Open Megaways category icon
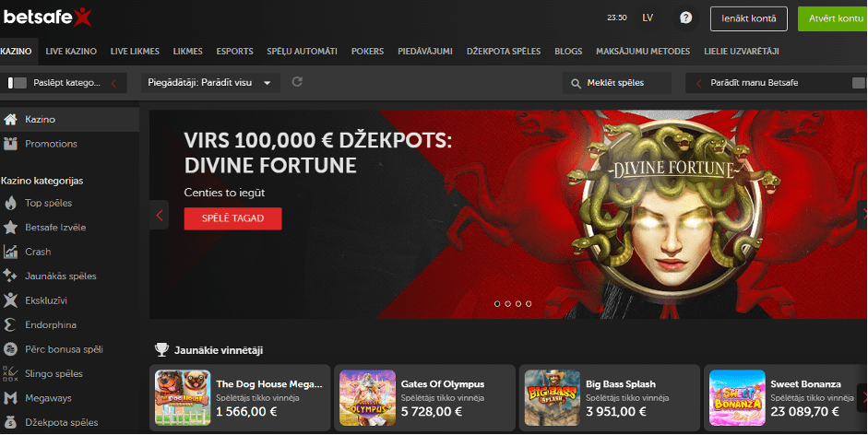This screenshot has height=435, width=868. (x=10, y=398)
